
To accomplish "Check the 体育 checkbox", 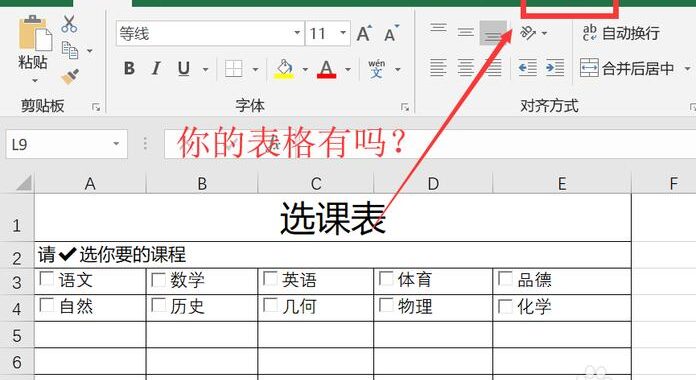I will tap(386, 278).
